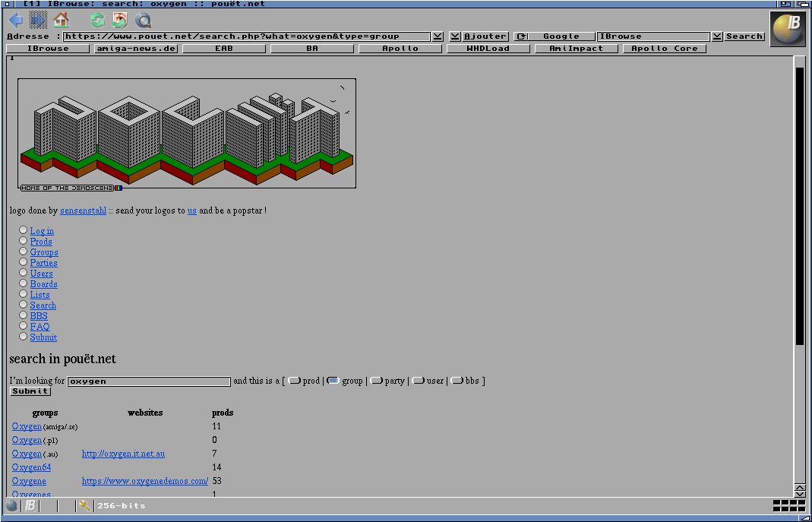
Task: Open the home page house icon
Action: 61,21
